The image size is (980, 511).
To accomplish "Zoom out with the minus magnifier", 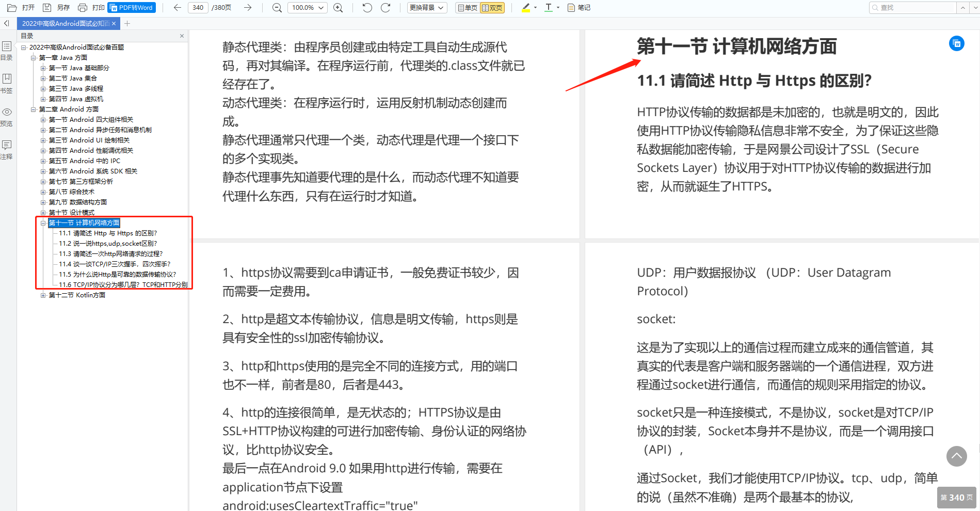I will tap(277, 8).
